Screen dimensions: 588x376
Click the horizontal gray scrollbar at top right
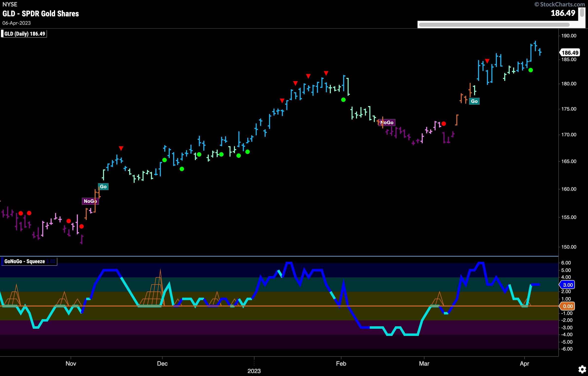494,24
